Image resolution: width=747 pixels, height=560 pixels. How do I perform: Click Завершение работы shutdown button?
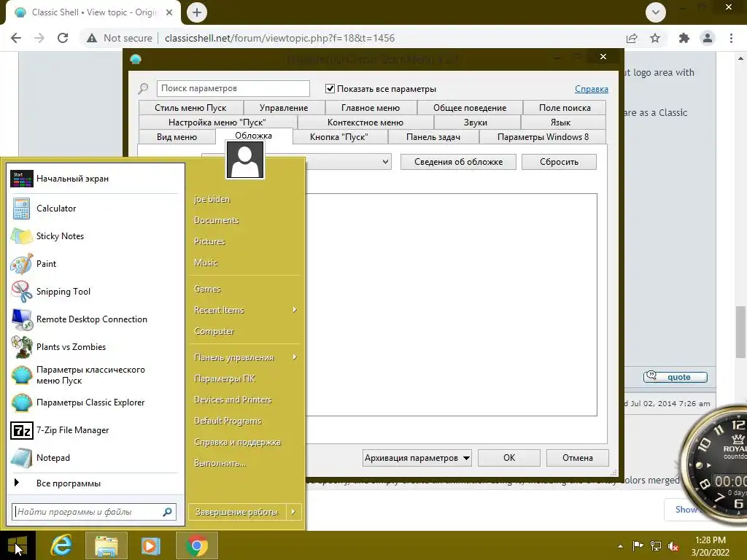[237, 512]
